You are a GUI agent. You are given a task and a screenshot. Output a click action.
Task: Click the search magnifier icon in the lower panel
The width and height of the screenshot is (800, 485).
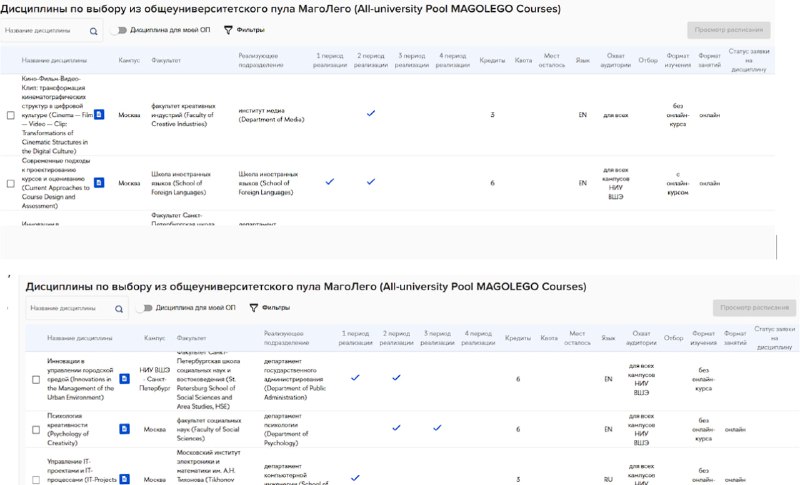(119, 309)
